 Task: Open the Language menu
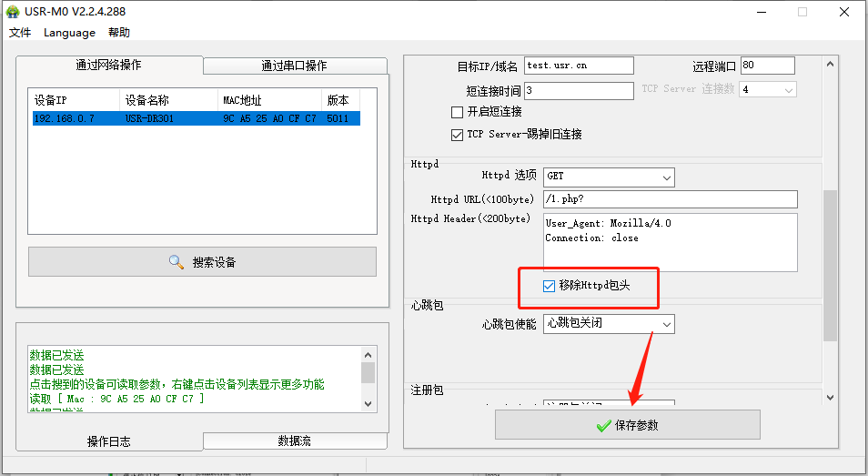click(x=69, y=33)
